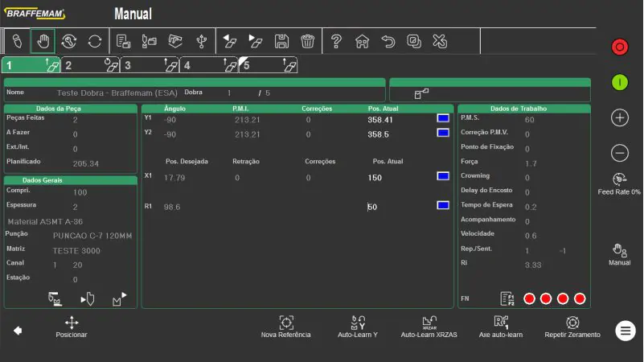Select bend step tab 4
This screenshot has width=644, height=362.
[209, 65]
